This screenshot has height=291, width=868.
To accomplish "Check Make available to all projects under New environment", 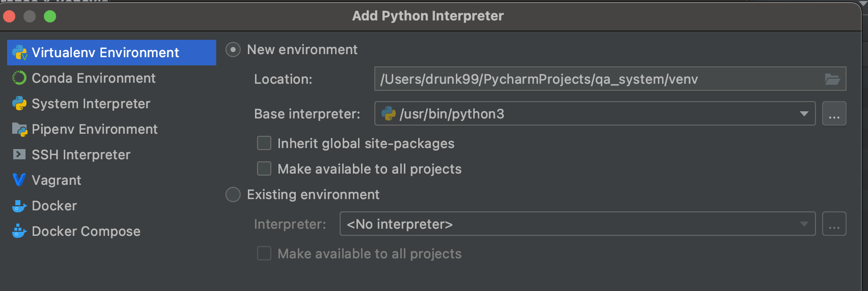I will coord(264,169).
